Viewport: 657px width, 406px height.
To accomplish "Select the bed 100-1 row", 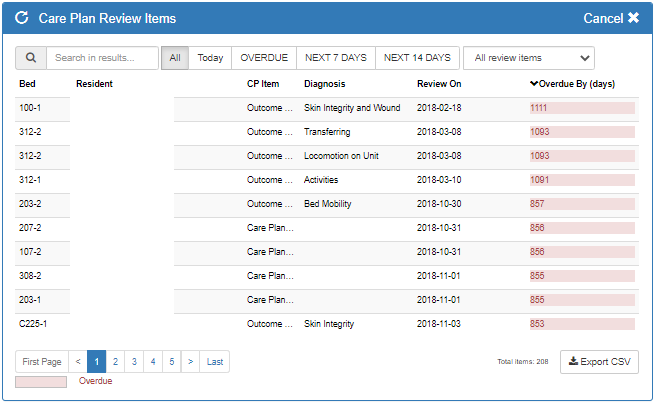I will click(30, 108).
